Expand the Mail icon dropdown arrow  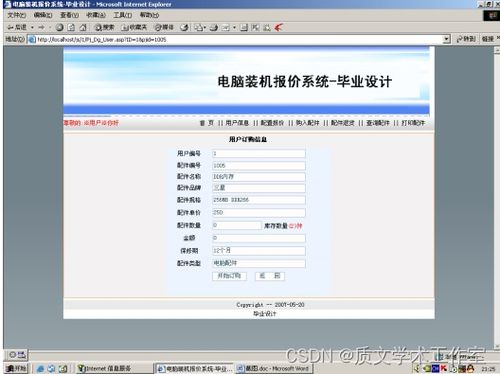click(205, 28)
